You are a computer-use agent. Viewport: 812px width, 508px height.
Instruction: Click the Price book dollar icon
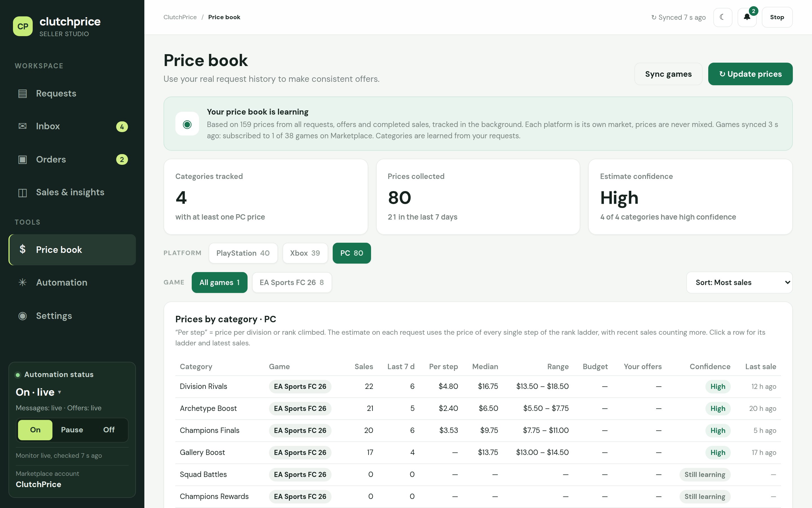(x=23, y=249)
